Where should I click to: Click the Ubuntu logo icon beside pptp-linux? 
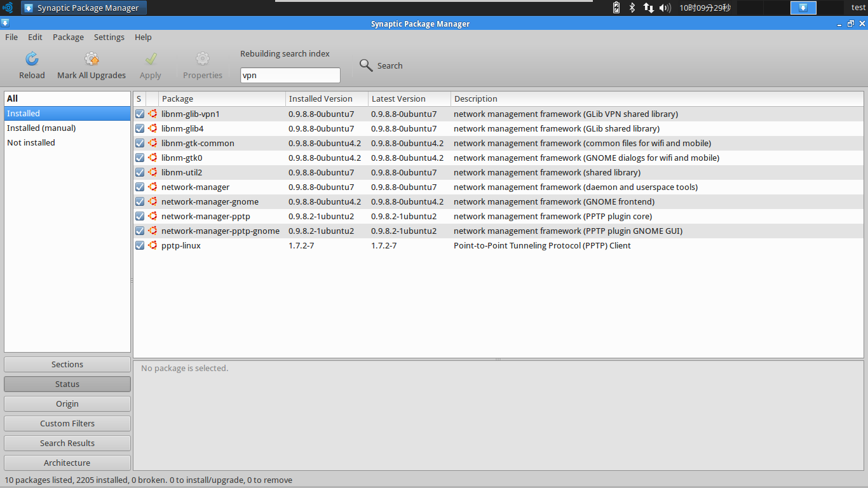click(x=153, y=245)
